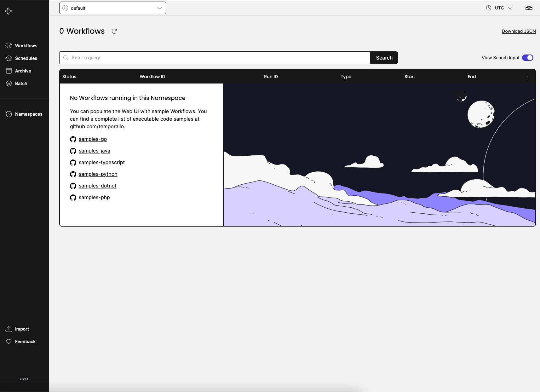Select the Workflows eye icon in the sidebar
The height and width of the screenshot is (392, 540).
[x=9, y=45]
